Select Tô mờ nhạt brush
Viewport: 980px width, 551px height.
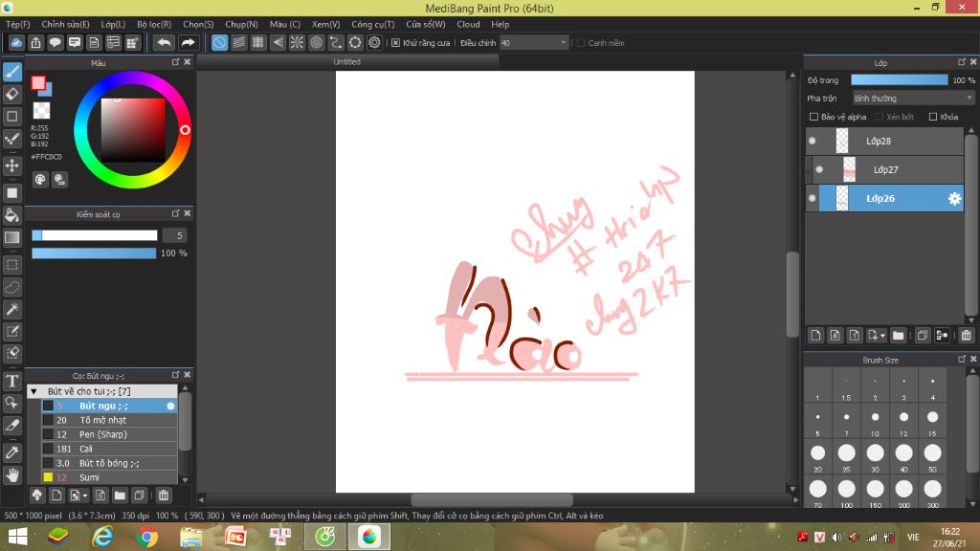pos(109,421)
